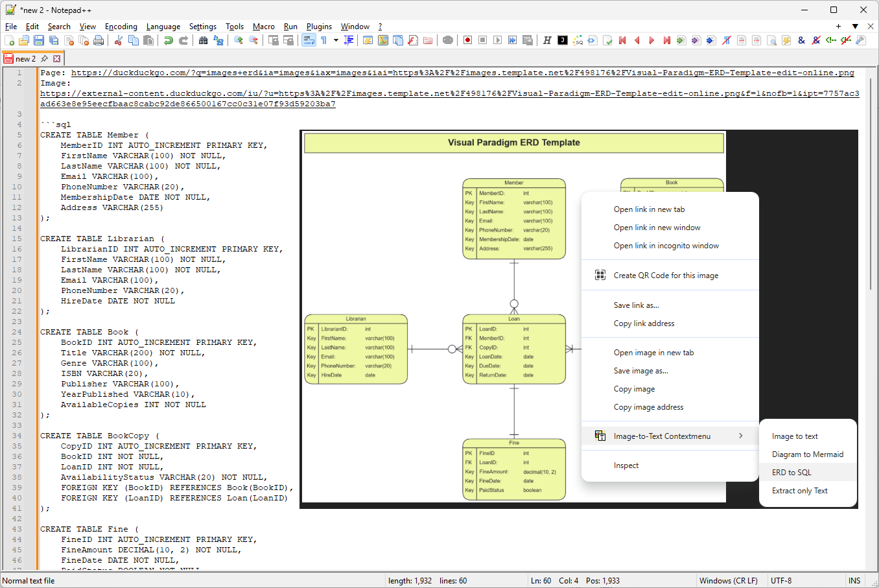The image size is (879, 588).
Task: Open the Encoding menu
Action: 121,27
